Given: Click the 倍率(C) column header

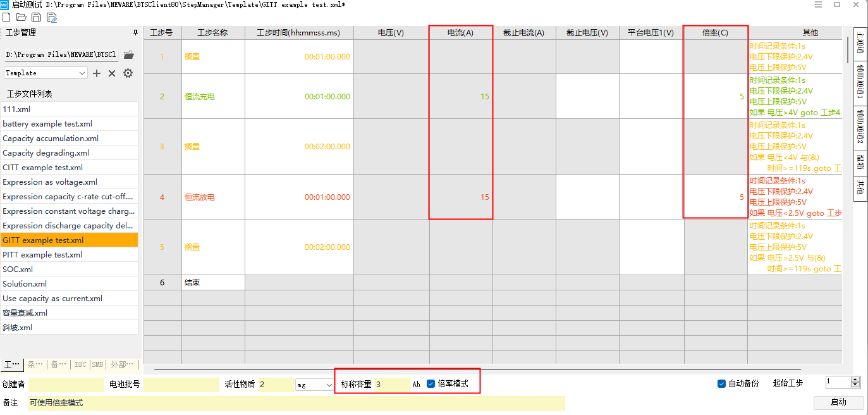Looking at the screenshot, I should pos(716,32).
